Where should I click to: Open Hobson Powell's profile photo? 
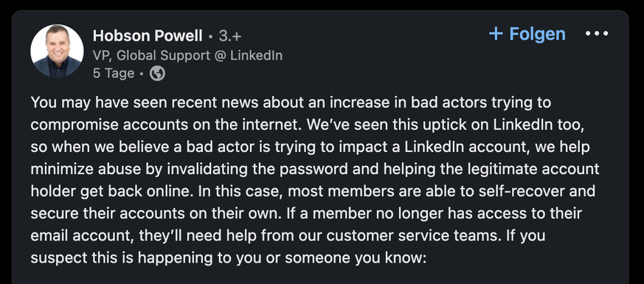coord(57,51)
